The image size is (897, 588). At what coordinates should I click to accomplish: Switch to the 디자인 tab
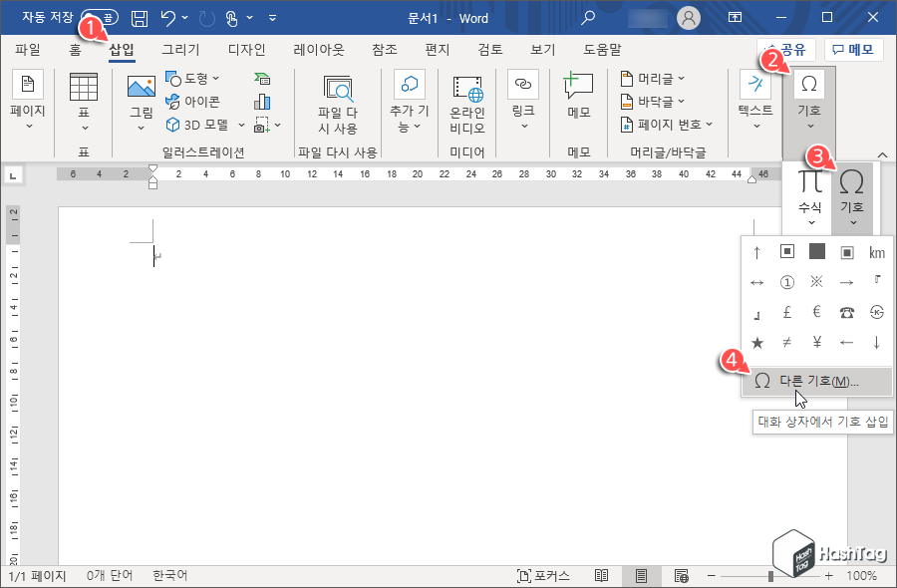click(x=246, y=49)
